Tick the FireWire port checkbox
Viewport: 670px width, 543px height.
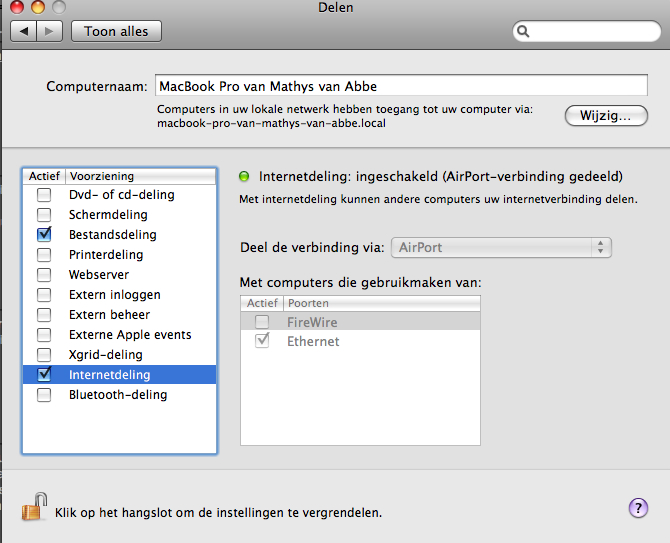(x=262, y=322)
